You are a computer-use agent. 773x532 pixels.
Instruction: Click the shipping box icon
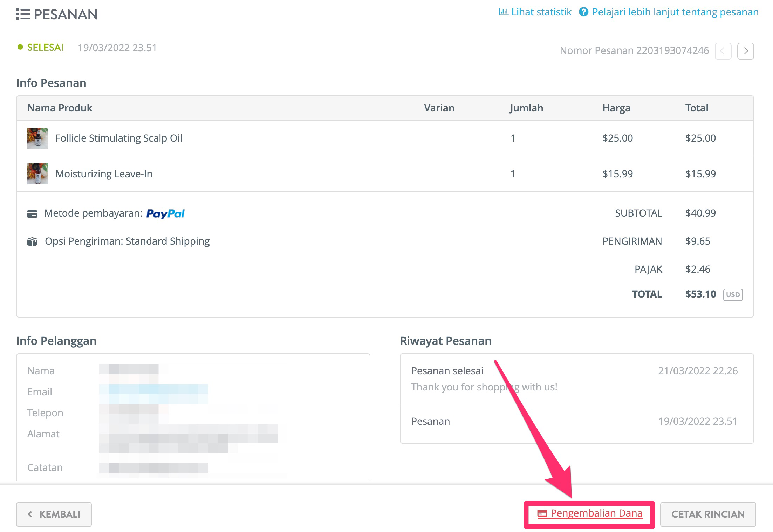pyautogui.click(x=32, y=242)
